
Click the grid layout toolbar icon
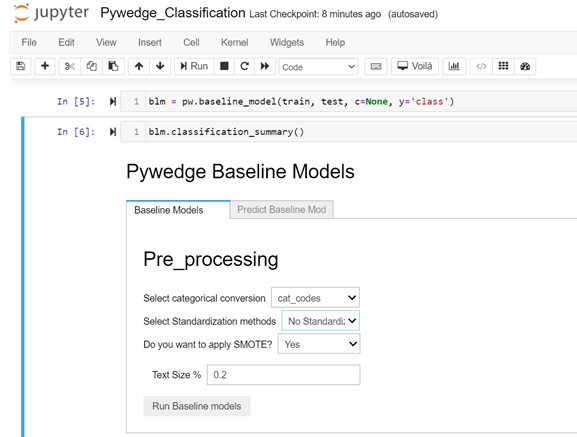coord(503,66)
